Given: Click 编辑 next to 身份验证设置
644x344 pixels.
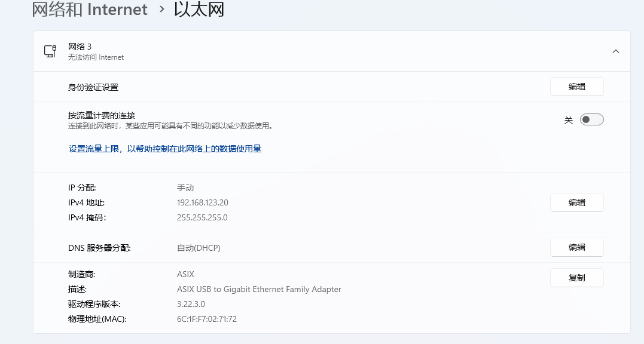Looking at the screenshot, I should (x=576, y=87).
